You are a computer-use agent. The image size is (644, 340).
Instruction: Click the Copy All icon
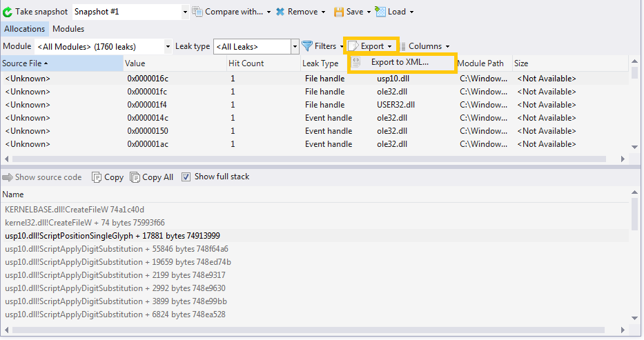135,177
